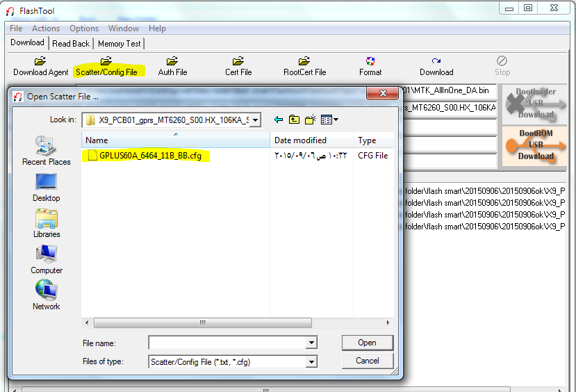Screen dimensions: 576x392
Task: Sort files by Type column header
Action: click(374, 140)
